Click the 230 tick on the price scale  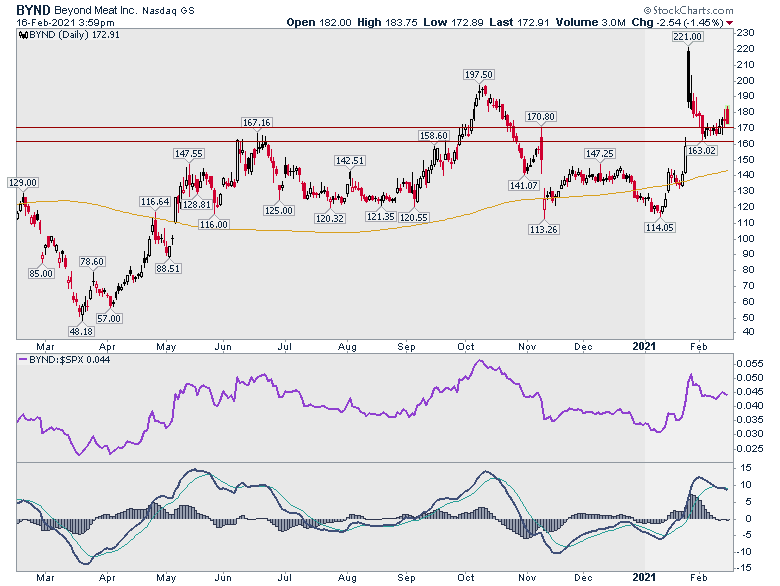click(746, 33)
